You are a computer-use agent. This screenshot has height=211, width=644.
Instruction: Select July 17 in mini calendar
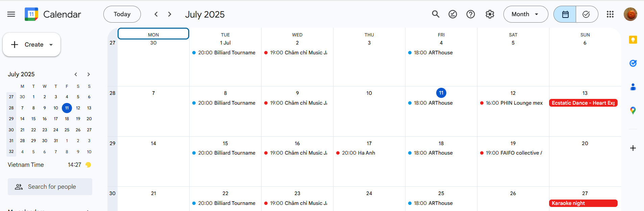[56, 119]
